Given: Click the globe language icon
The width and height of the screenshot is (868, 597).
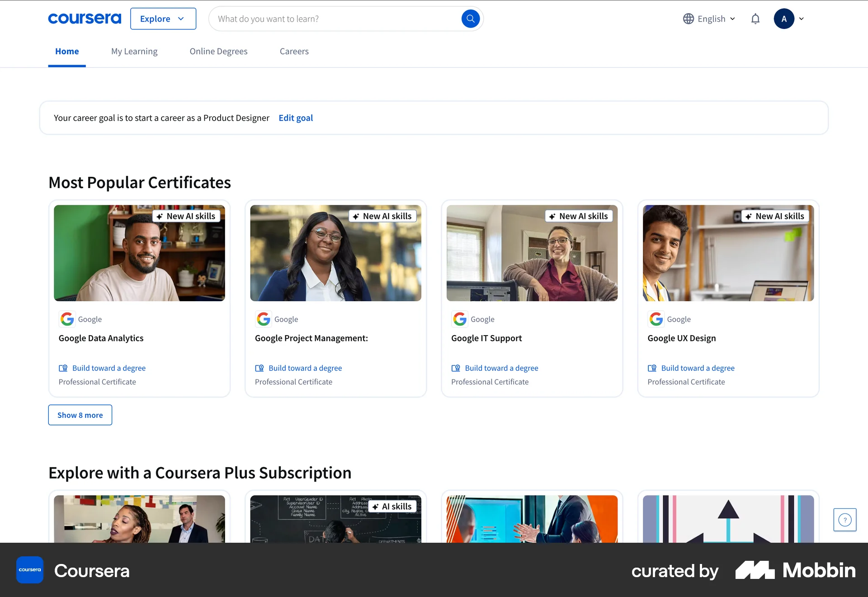Looking at the screenshot, I should [x=688, y=19].
